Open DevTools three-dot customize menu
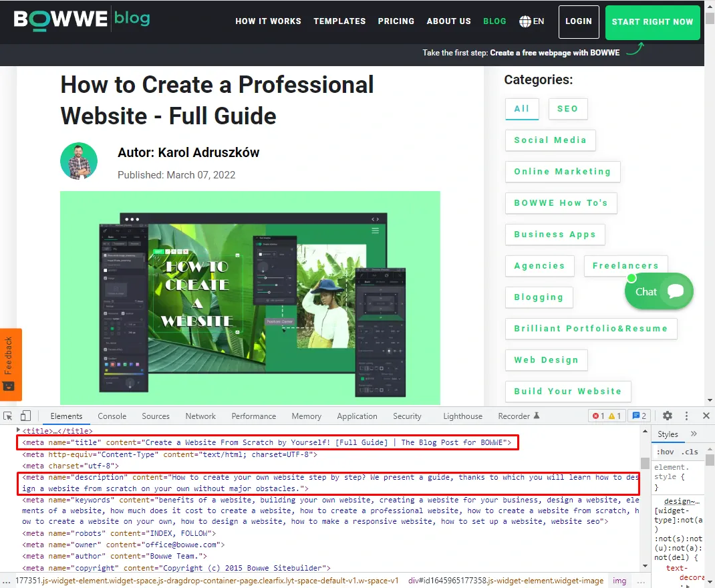This screenshot has width=715, height=588. (x=686, y=416)
